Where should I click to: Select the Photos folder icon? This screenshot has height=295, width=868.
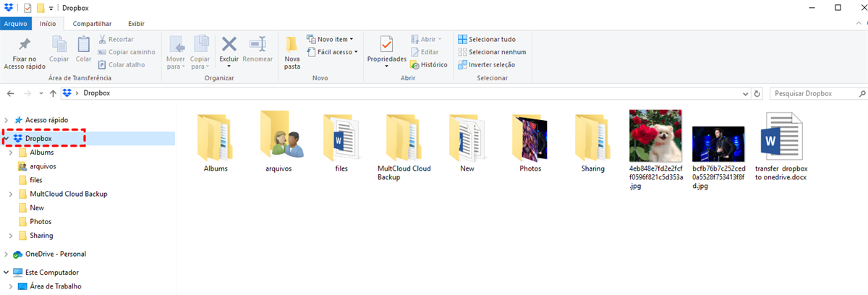[529, 136]
